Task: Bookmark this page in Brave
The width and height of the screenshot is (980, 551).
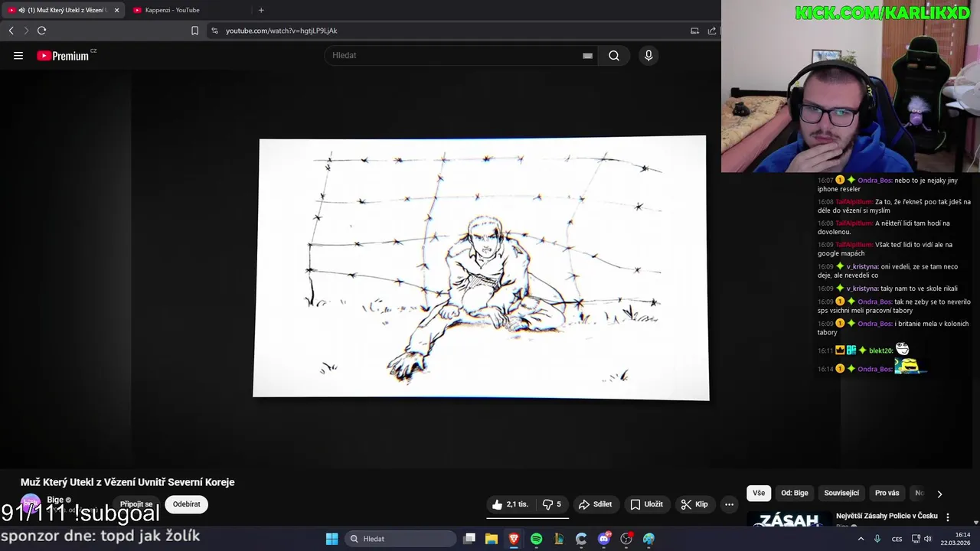Action: [194, 31]
